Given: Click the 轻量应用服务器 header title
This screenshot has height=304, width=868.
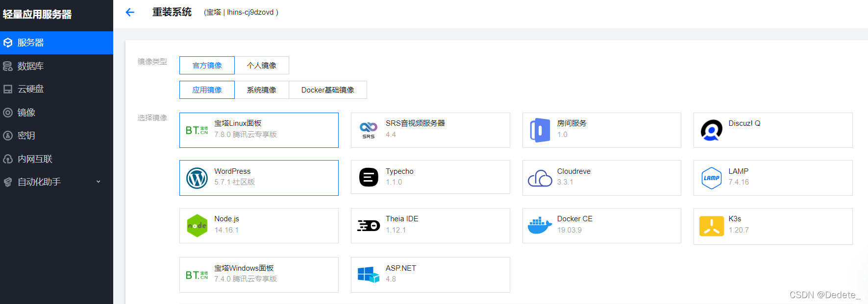Looking at the screenshot, I should (37, 15).
